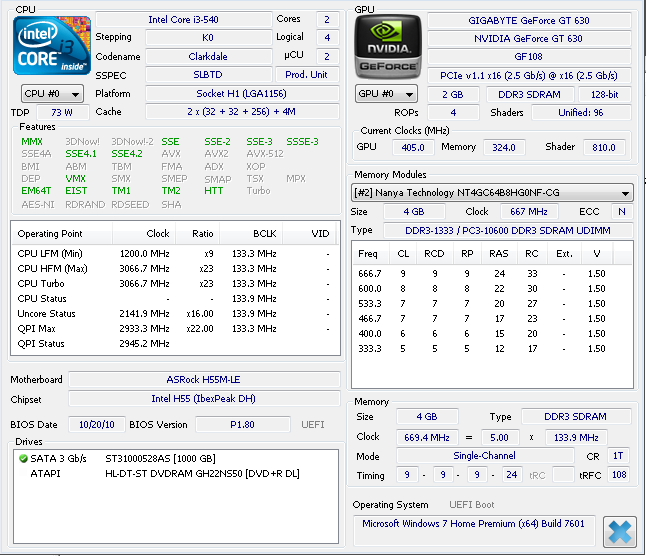The height and width of the screenshot is (556, 646).
Task: Click the NVIDIA GeForce logo
Action: click(388, 47)
